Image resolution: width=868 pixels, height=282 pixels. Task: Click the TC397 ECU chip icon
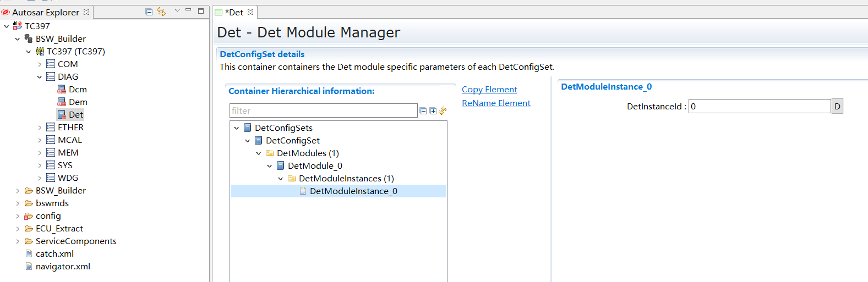(x=40, y=51)
